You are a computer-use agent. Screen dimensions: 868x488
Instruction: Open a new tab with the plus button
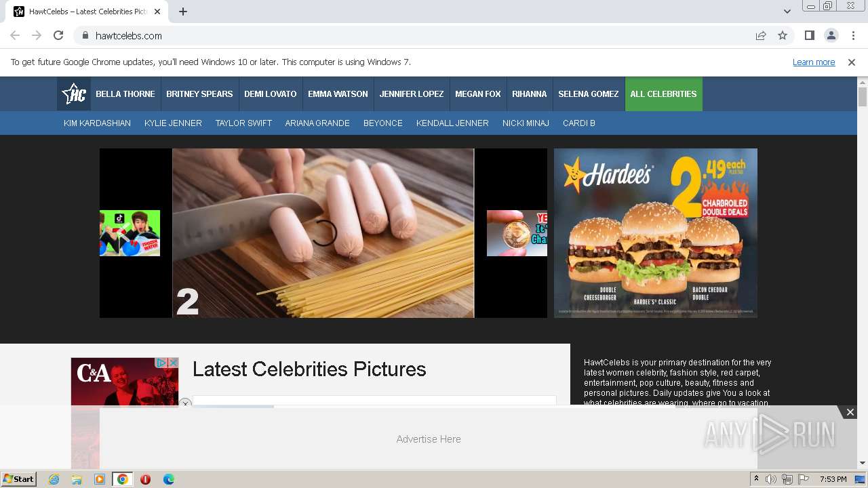(x=183, y=12)
